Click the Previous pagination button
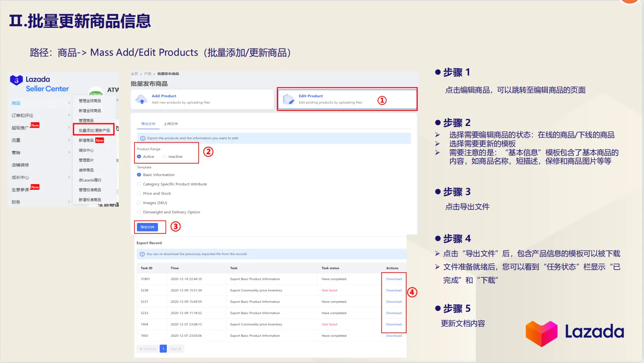The image size is (644, 363). point(148,349)
